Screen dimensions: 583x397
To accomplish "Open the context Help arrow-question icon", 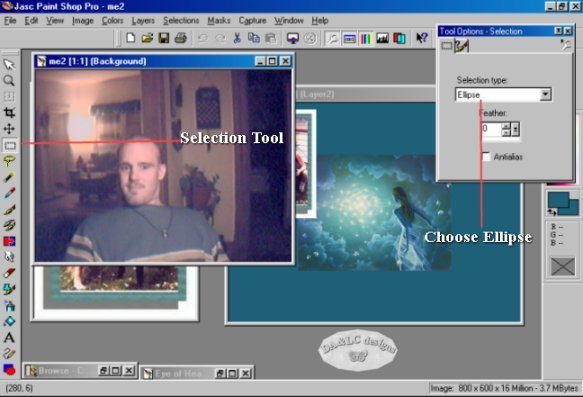I will pyautogui.click(x=422, y=38).
